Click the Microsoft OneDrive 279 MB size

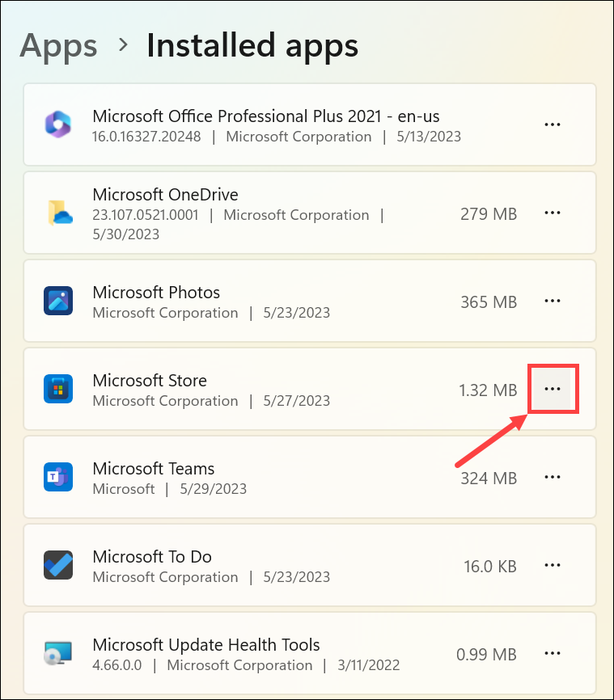click(x=488, y=213)
